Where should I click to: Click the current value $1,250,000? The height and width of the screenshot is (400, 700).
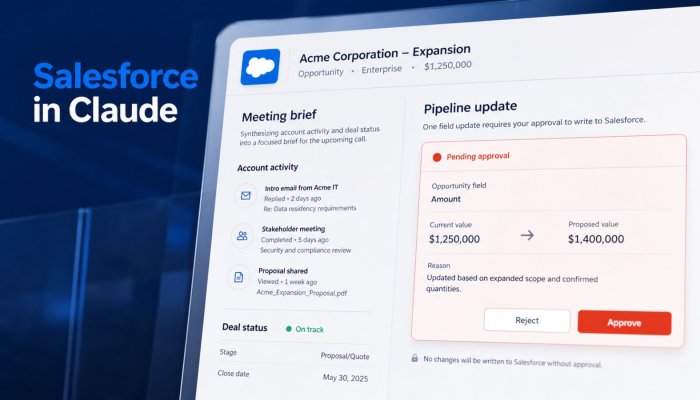454,239
